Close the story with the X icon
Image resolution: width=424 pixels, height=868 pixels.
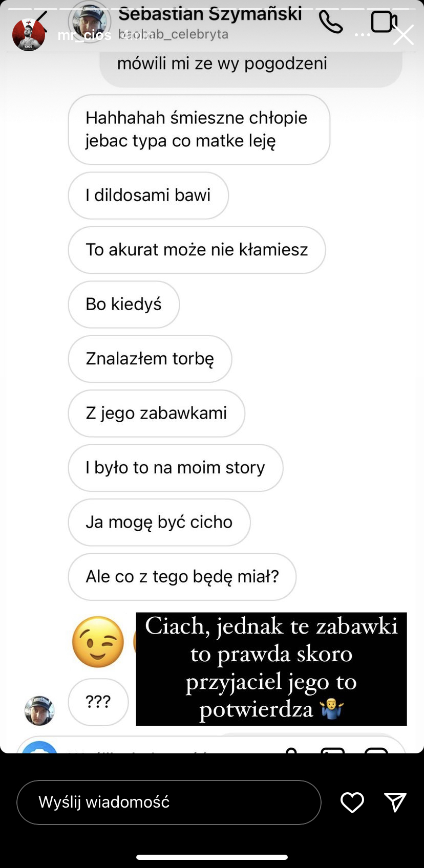pos(403,35)
